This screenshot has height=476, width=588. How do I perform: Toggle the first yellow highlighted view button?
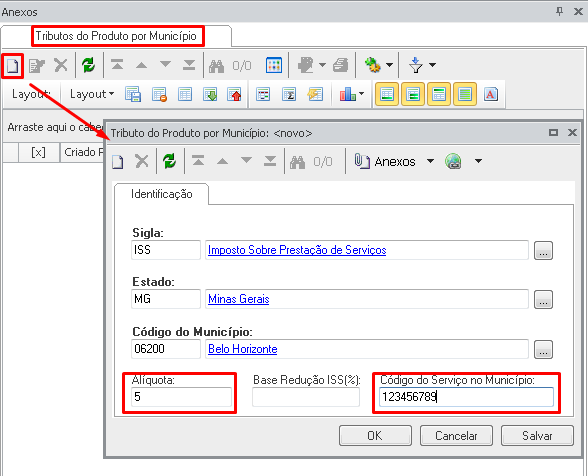pos(387,94)
